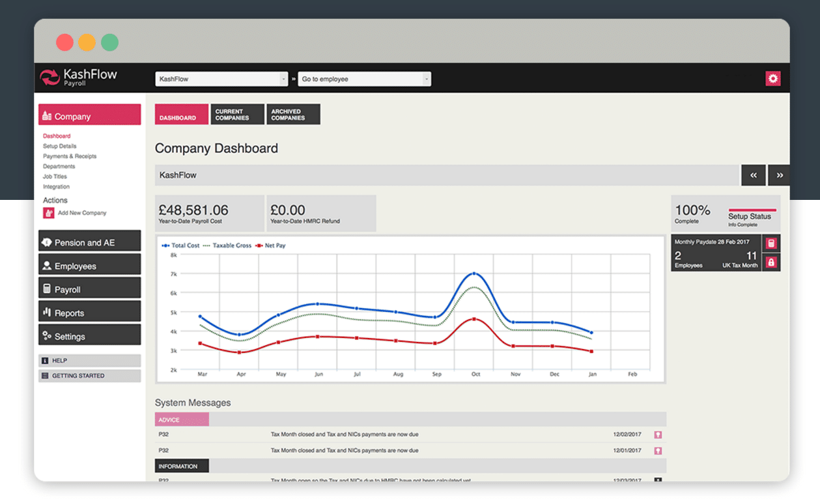Expand the Pension and AE section
820x504 pixels.
(89, 242)
